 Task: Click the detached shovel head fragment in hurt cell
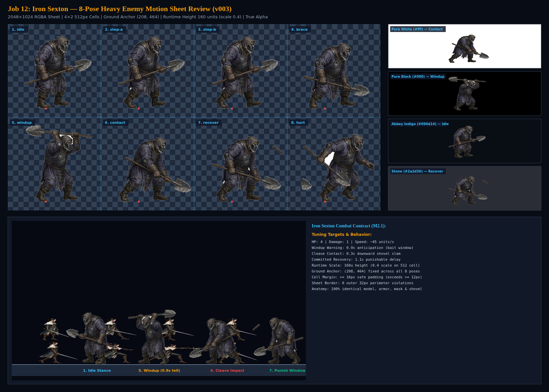click(306, 184)
